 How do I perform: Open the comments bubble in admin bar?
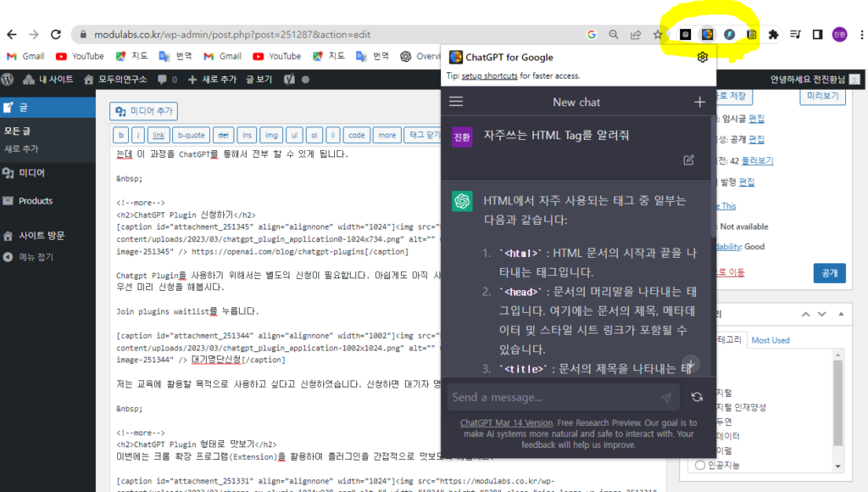[x=167, y=79]
